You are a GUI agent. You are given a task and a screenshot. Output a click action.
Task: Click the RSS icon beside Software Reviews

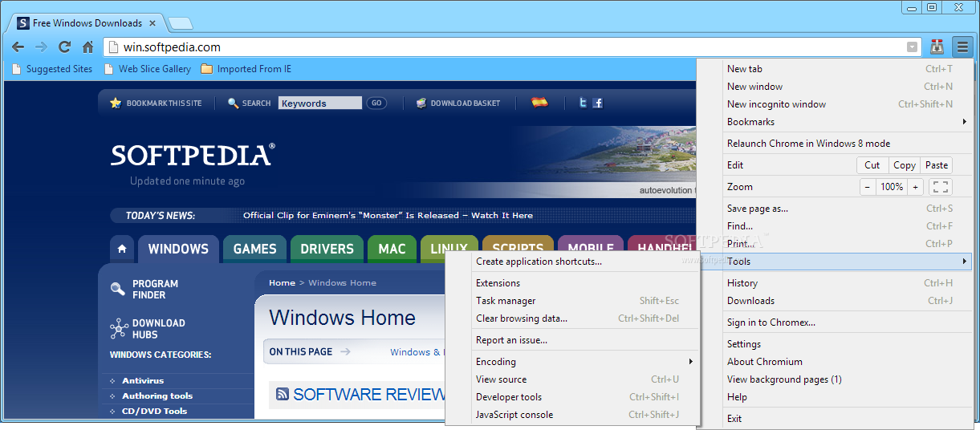(283, 394)
